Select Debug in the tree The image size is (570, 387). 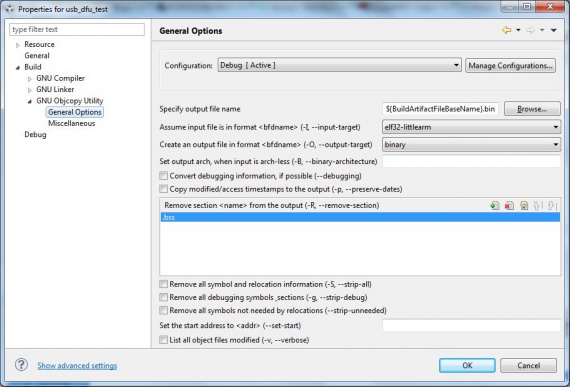tap(35, 134)
